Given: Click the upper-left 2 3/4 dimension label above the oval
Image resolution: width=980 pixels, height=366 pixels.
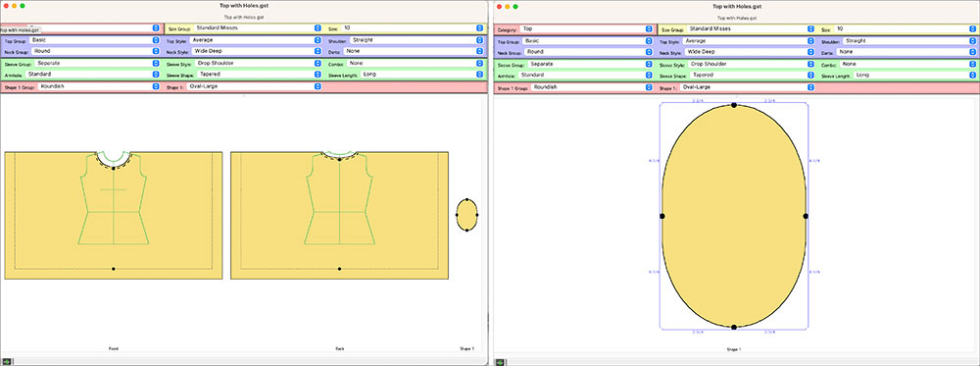Looking at the screenshot, I should click(x=698, y=100).
